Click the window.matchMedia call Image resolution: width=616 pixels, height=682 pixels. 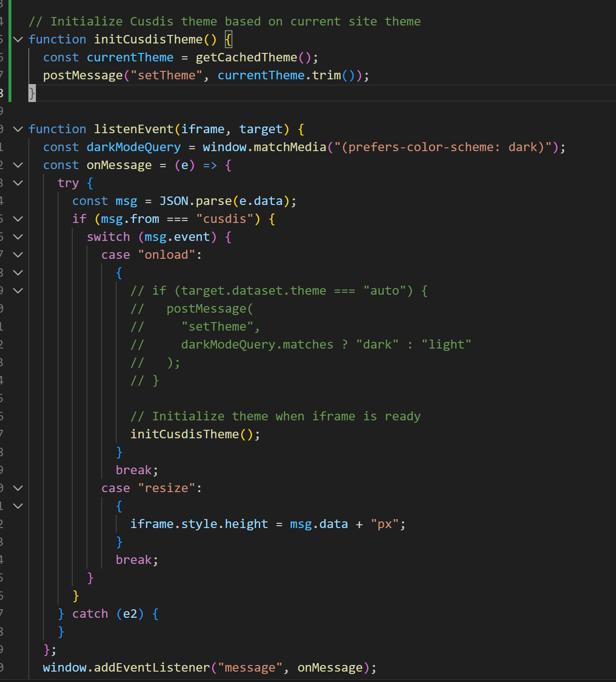click(x=264, y=147)
